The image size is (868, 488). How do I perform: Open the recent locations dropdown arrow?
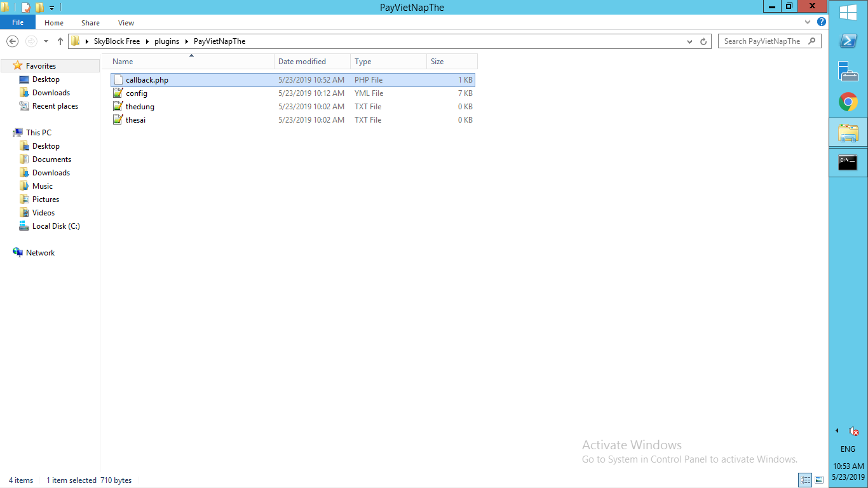coord(46,41)
